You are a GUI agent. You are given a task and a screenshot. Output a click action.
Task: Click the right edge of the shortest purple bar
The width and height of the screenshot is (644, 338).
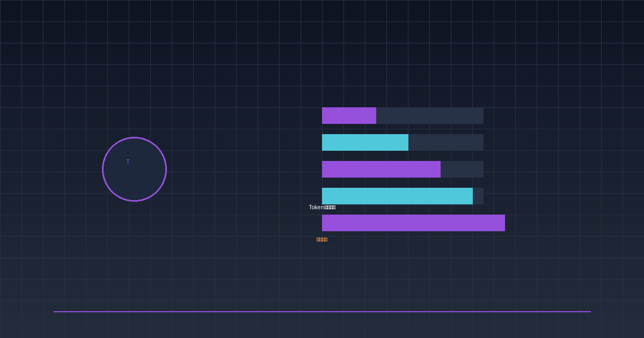click(x=375, y=115)
